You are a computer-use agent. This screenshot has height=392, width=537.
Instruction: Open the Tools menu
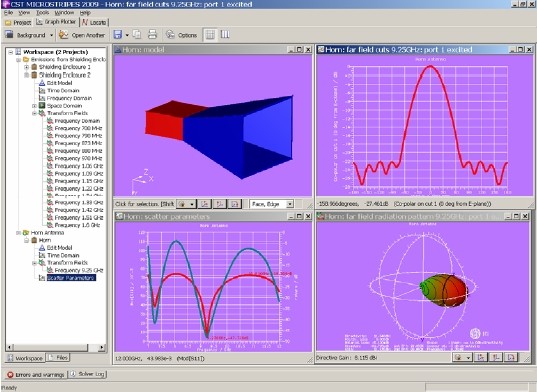42,13
